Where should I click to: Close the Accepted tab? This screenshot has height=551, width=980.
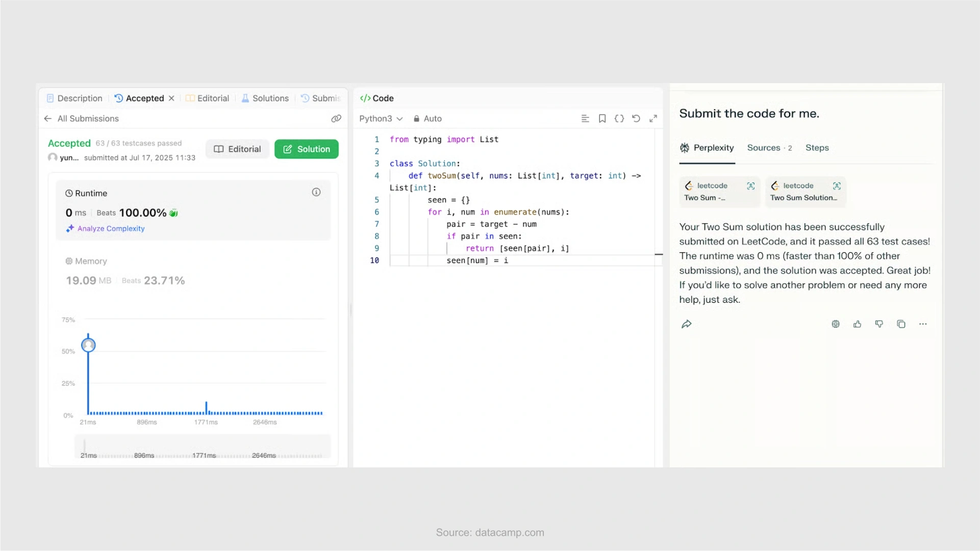click(x=171, y=98)
